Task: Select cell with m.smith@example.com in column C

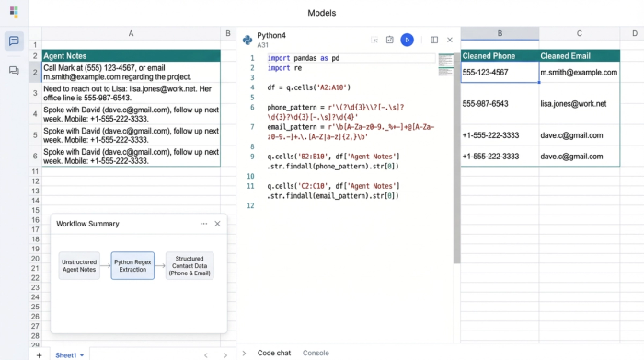Action: [x=579, y=73]
